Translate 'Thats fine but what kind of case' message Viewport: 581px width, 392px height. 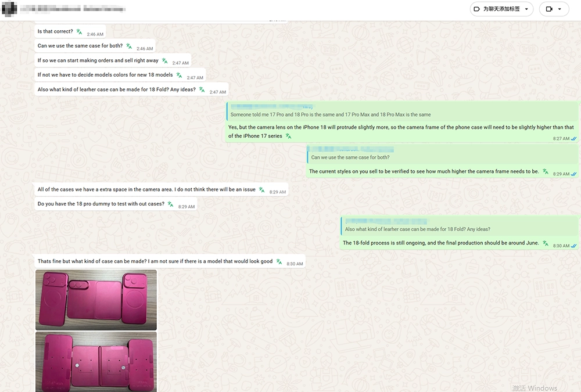[279, 261]
